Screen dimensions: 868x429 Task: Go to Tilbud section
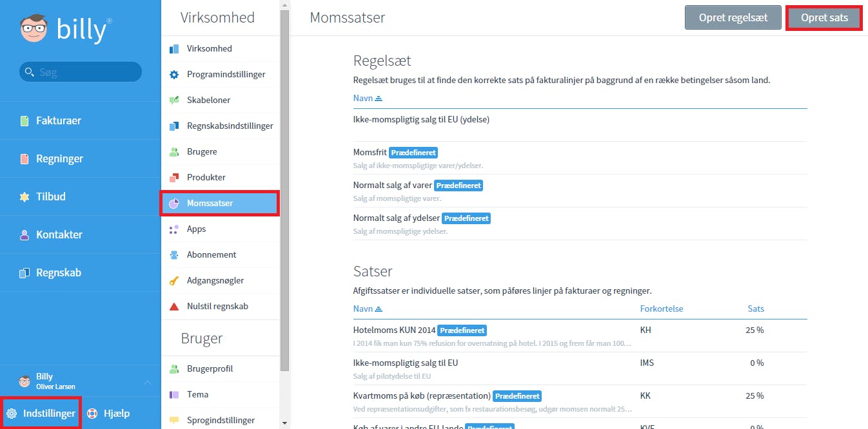(x=80, y=196)
